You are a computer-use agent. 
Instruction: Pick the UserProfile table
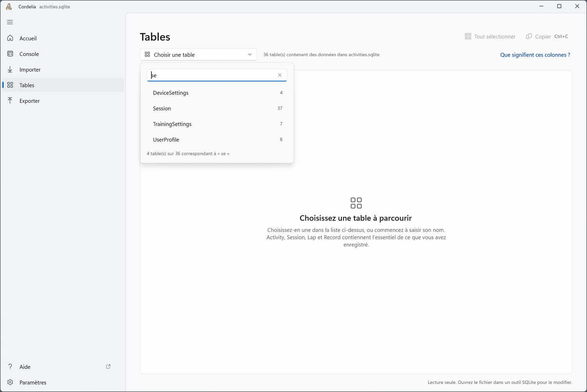tap(217, 139)
